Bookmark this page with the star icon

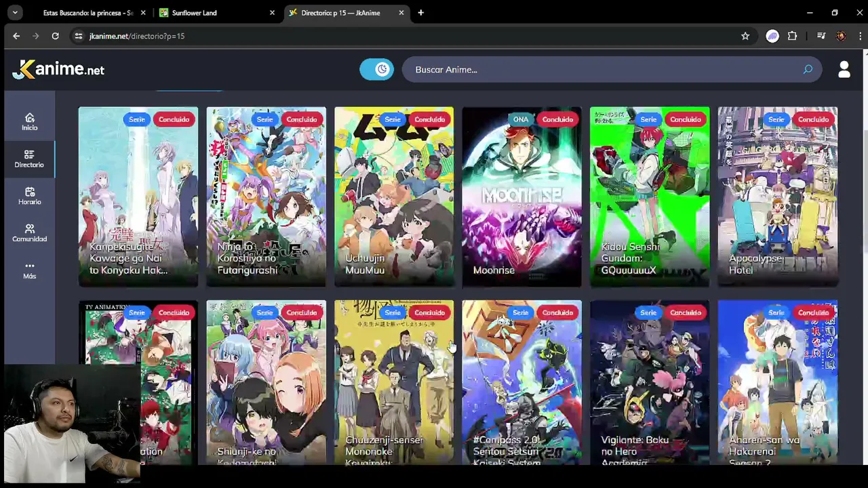click(745, 36)
